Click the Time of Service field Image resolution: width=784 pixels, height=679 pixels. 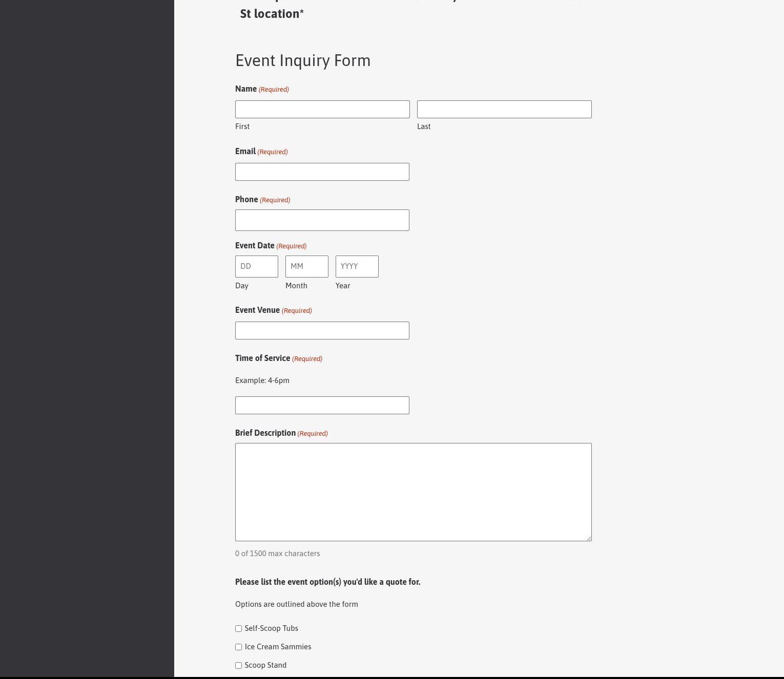(x=322, y=405)
